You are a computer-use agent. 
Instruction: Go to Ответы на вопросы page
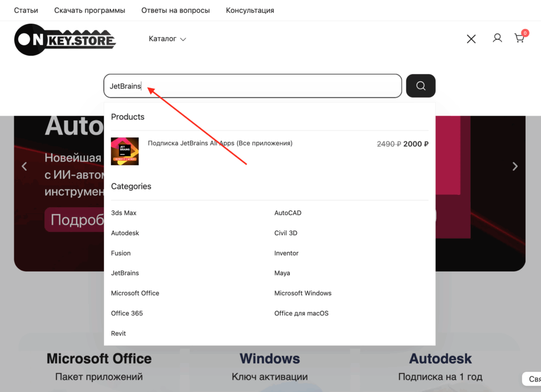175,11
